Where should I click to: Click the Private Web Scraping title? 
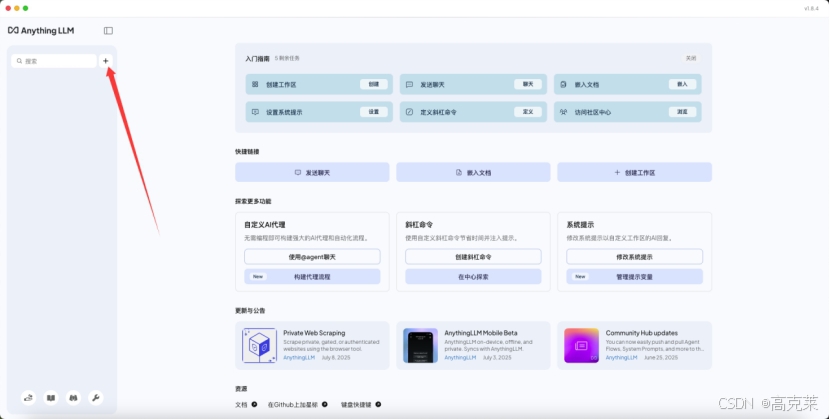coord(314,333)
